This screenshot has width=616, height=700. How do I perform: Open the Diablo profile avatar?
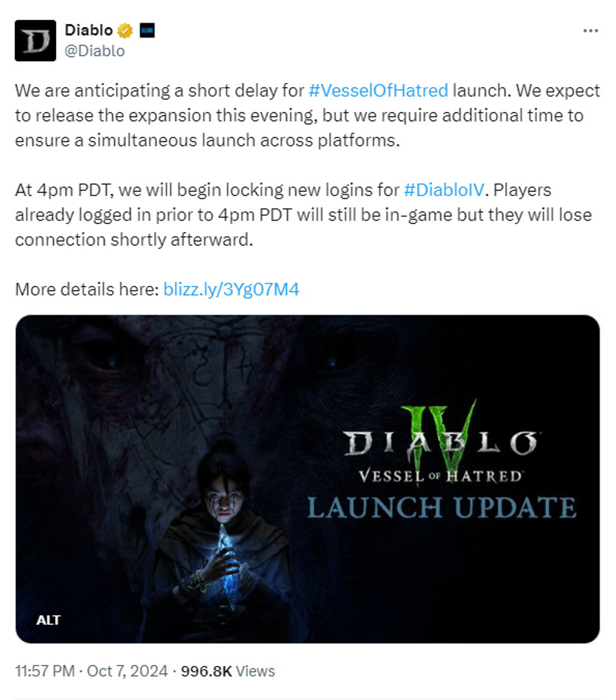tap(35, 40)
